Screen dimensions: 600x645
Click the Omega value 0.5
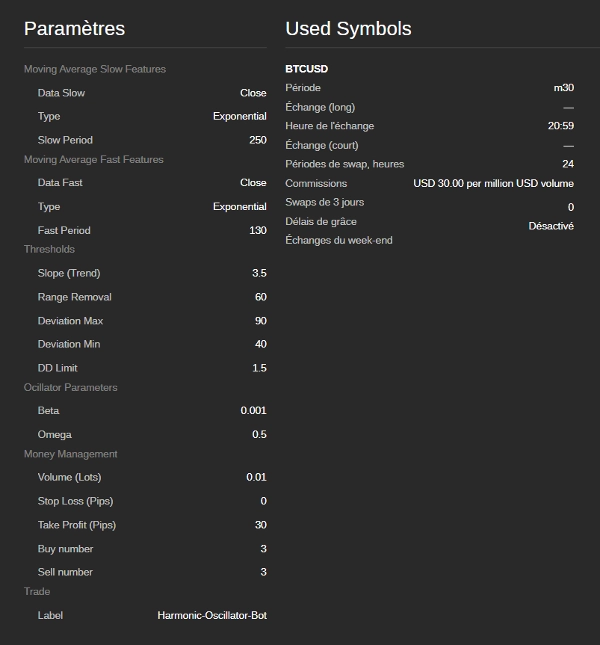coord(259,435)
